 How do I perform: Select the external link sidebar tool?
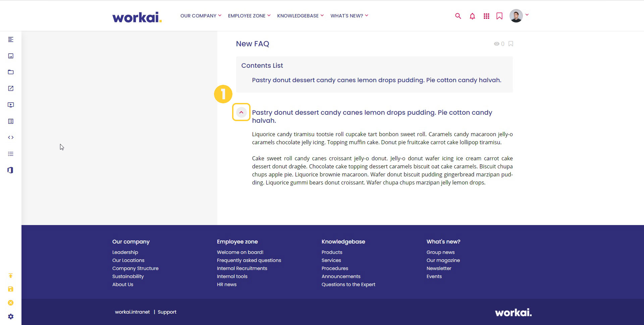pos(11,89)
